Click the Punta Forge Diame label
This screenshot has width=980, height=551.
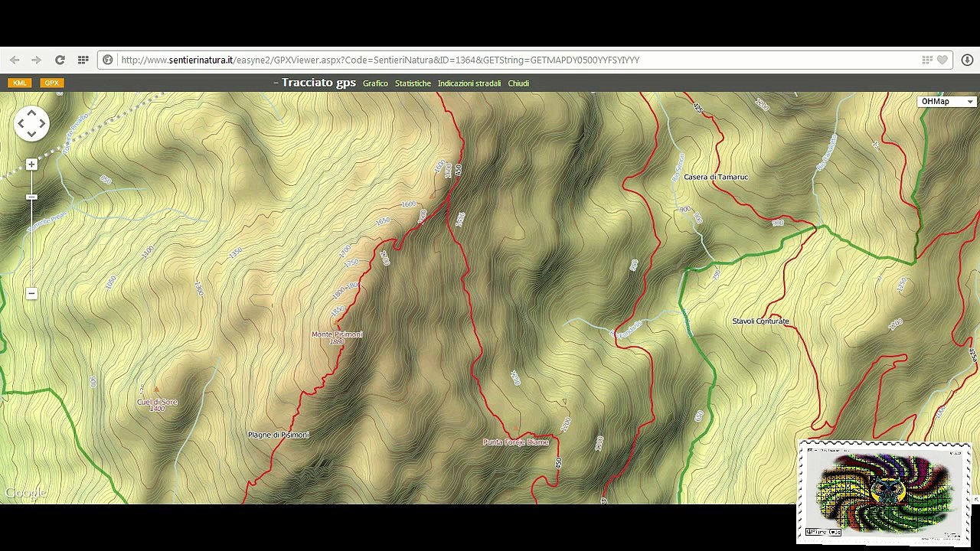(516, 442)
